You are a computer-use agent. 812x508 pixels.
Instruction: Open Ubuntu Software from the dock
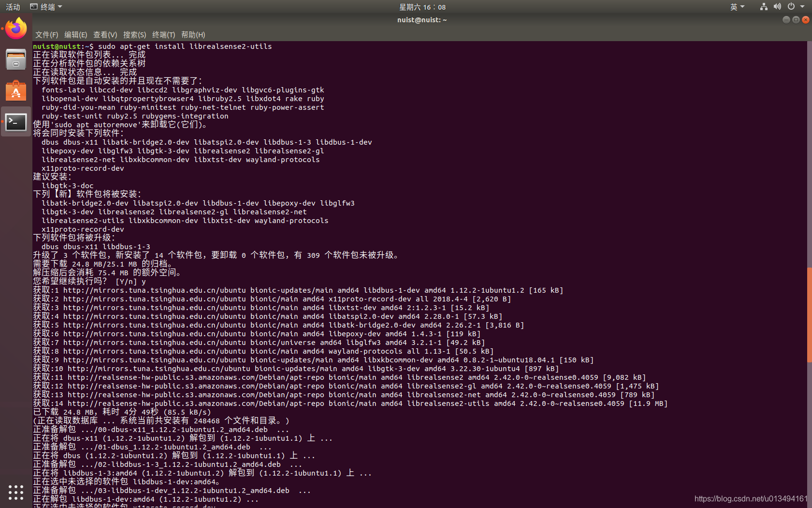pyautogui.click(x=16, y=90)
